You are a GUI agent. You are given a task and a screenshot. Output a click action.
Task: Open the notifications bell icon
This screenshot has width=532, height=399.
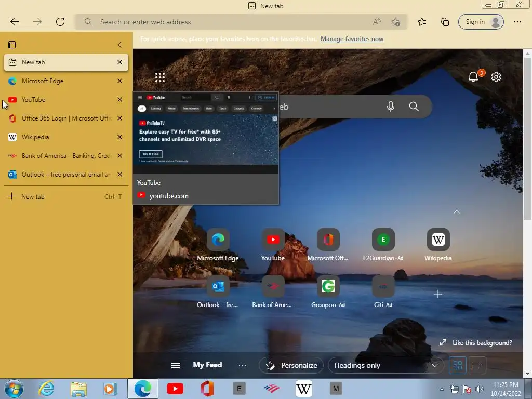[473, 77]
